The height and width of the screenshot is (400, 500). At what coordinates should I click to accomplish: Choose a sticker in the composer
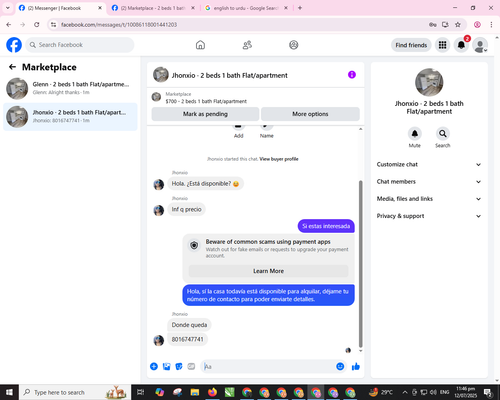coord(179,366)
